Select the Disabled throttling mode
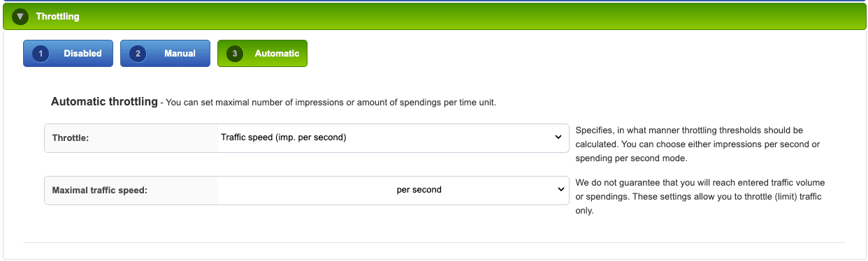The width and height of the screenshot is (868, 261). click(x=68, y=54)
